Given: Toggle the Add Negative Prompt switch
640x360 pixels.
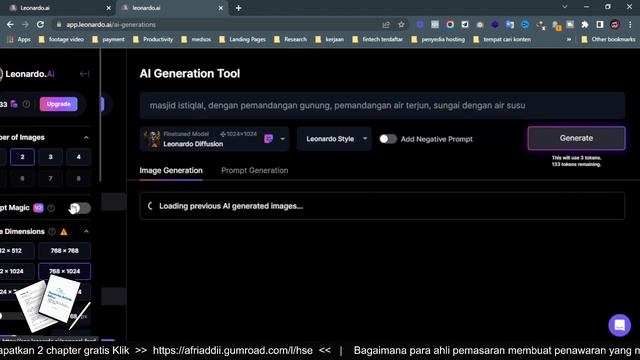Looking at the screenshot, I should pos(388,139).
